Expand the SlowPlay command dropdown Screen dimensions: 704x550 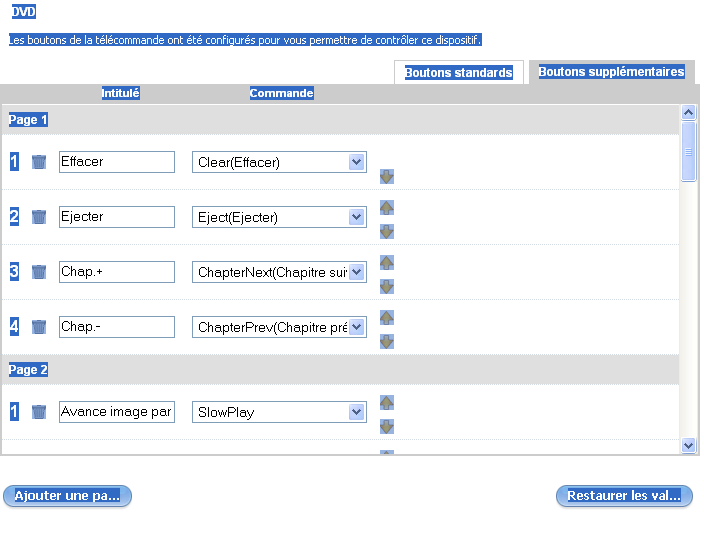click(x=356, y=412)
